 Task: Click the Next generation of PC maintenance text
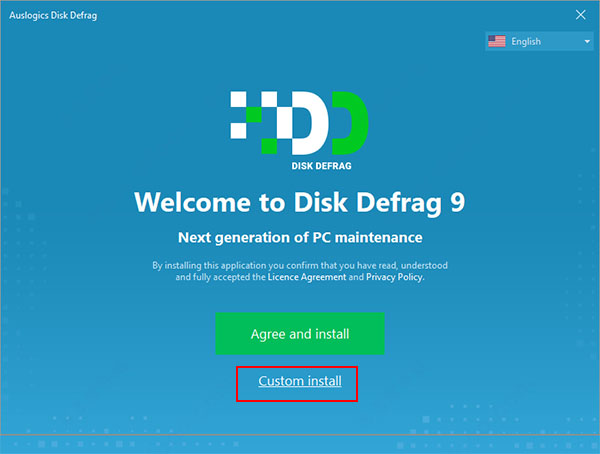point(300,238)
